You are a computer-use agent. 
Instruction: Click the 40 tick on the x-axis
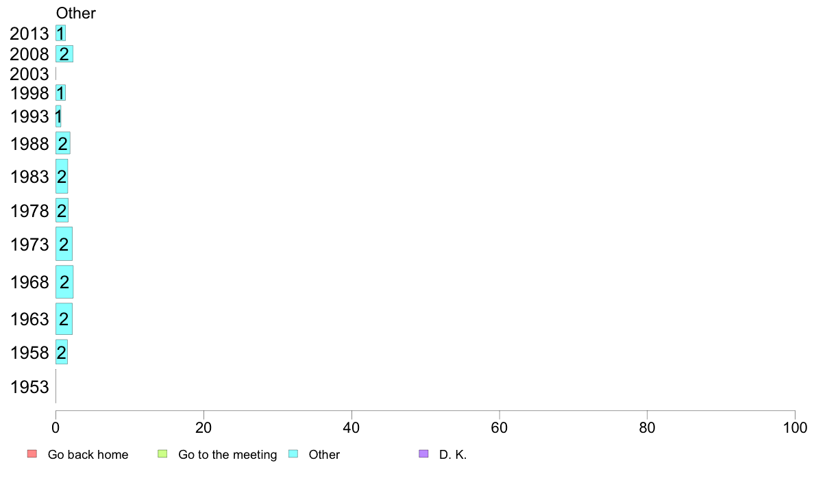[x=351, y=428]
